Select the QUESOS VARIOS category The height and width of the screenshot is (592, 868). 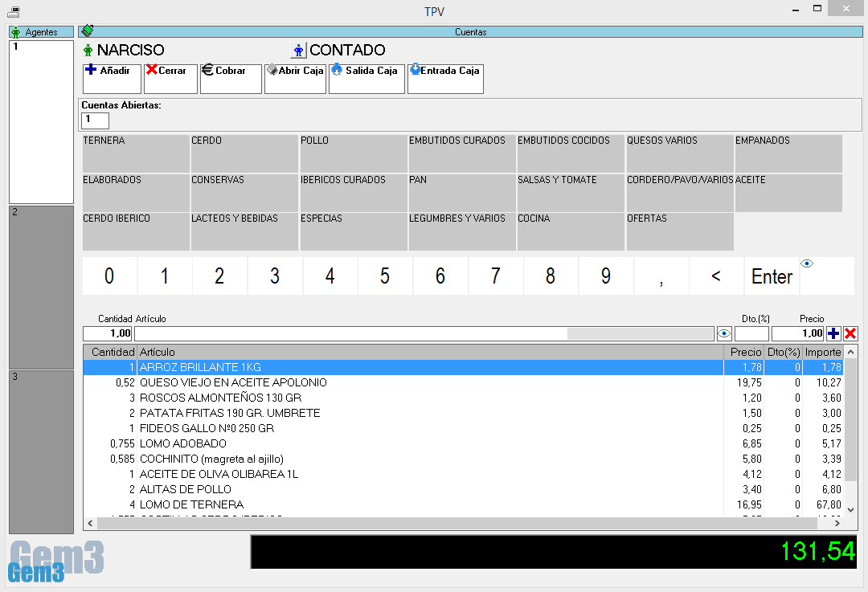pos(679,153)
